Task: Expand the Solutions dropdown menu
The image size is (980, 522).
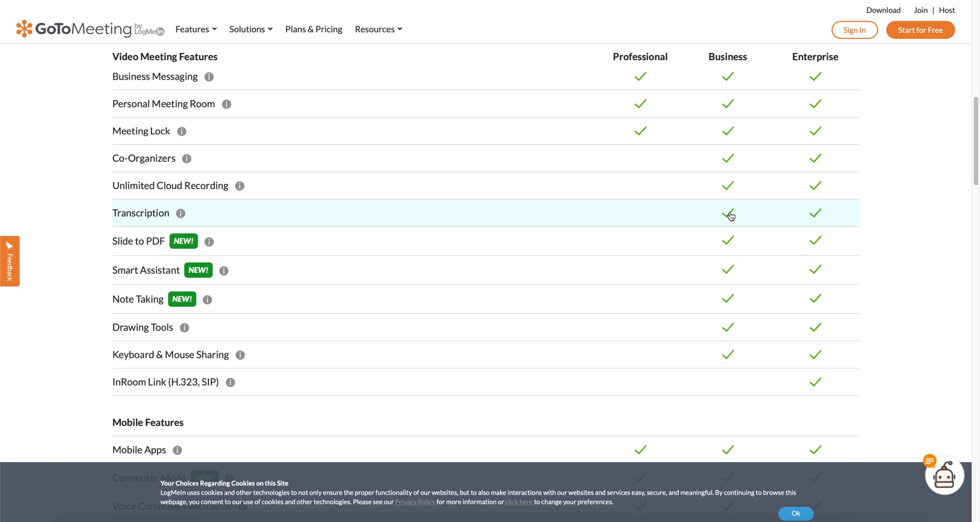Action: (251, 29)
